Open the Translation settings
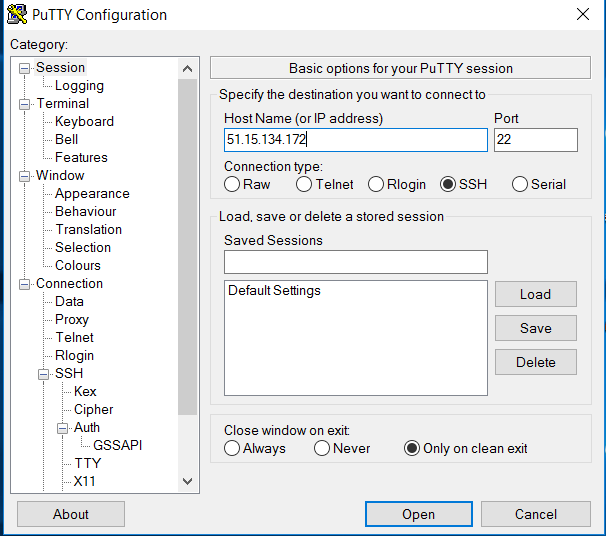606x536 pixels. click(x=89, y=229)
